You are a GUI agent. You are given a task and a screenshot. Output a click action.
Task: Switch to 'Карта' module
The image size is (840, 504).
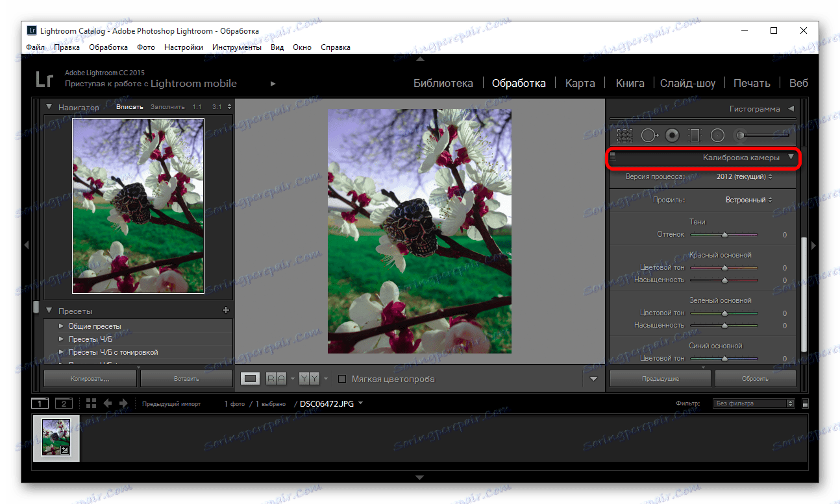coord(580,83)
